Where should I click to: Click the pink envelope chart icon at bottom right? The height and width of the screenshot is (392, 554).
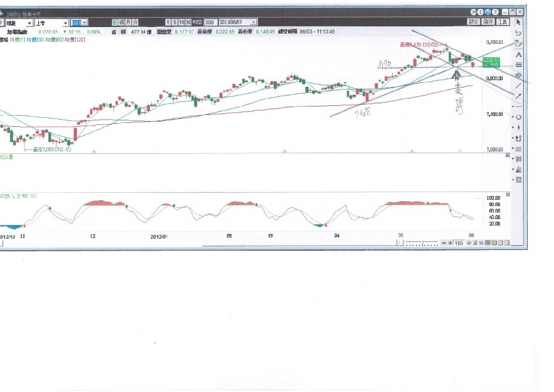pyautogui.click(x=507, y=243)
